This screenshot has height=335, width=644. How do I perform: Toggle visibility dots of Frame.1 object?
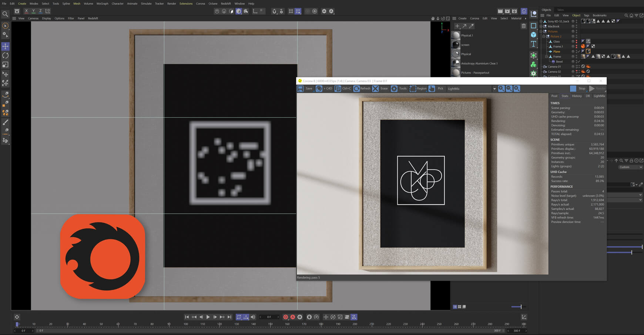pyautogui.click(x=576, y=46)
